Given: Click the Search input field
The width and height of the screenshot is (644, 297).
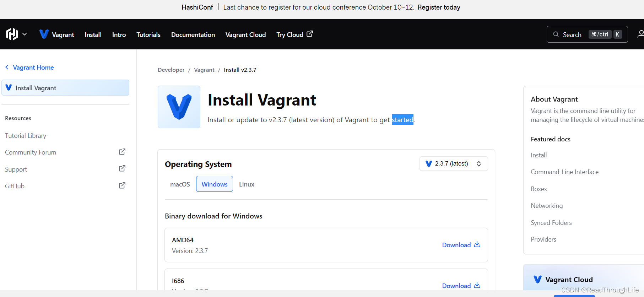Looking at the screenshot, I should 587,34.
